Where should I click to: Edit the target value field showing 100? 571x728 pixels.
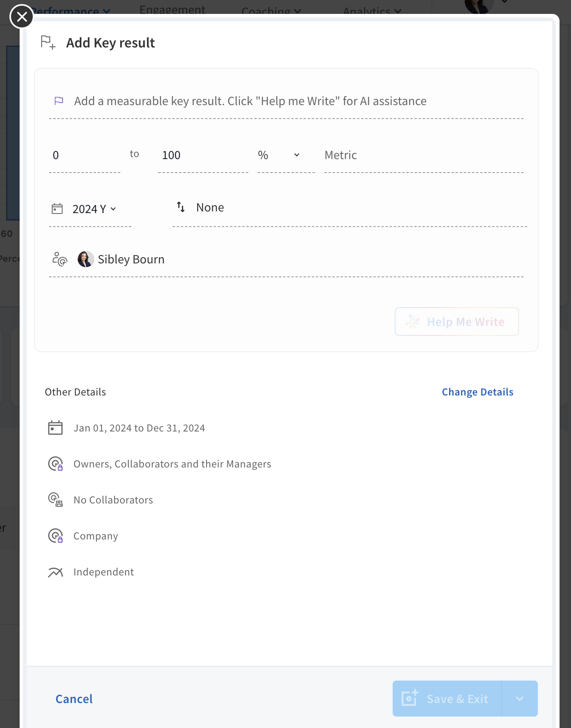[203, 155]
